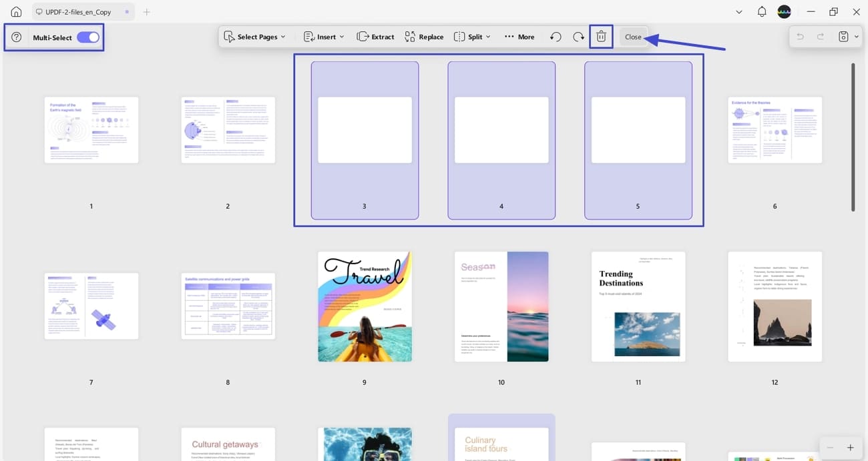Select the Extract pages tool
Image resolution: width=868 pixels, height=461 pixels.
click(x=375, y=37)
